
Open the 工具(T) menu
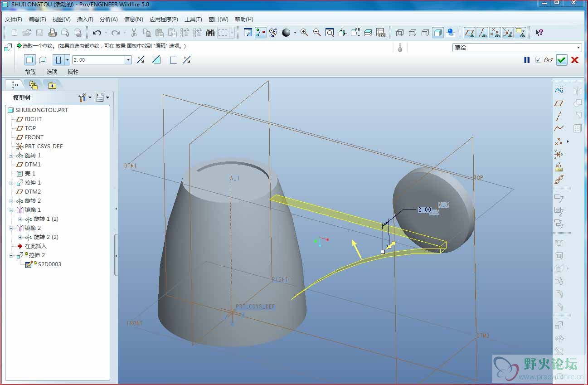coord(193,19)
